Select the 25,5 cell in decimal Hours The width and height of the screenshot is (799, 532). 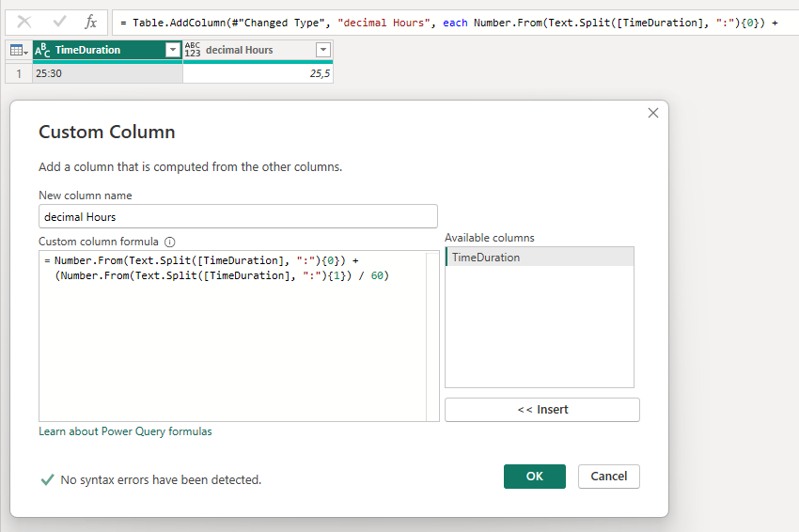pyautogui.click(x=258, y=73)
